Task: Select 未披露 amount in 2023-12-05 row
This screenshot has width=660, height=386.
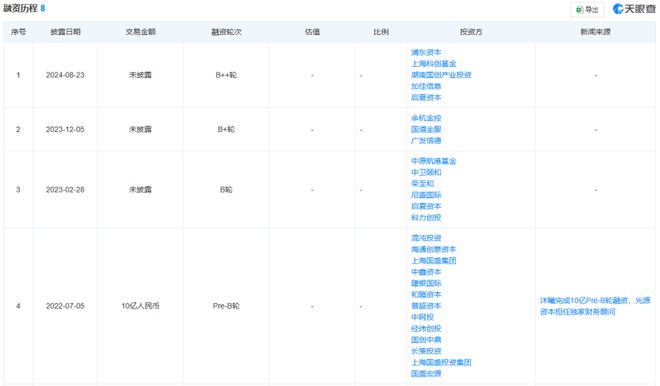Action: (141, 130)
